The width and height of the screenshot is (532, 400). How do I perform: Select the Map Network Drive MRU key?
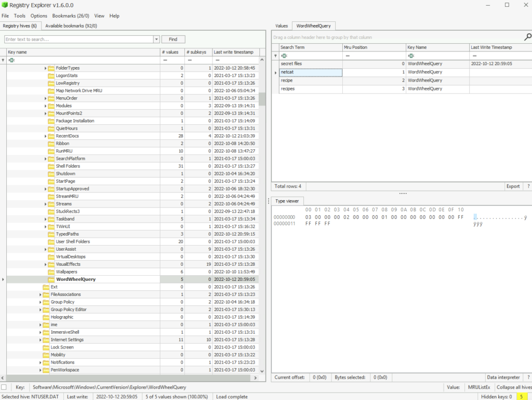point(79,91)
